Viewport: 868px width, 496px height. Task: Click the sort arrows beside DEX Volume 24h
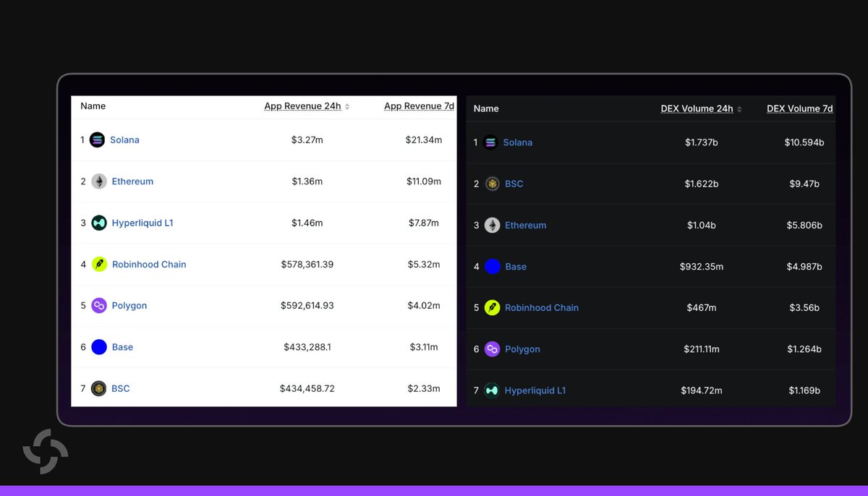(739, 109)
